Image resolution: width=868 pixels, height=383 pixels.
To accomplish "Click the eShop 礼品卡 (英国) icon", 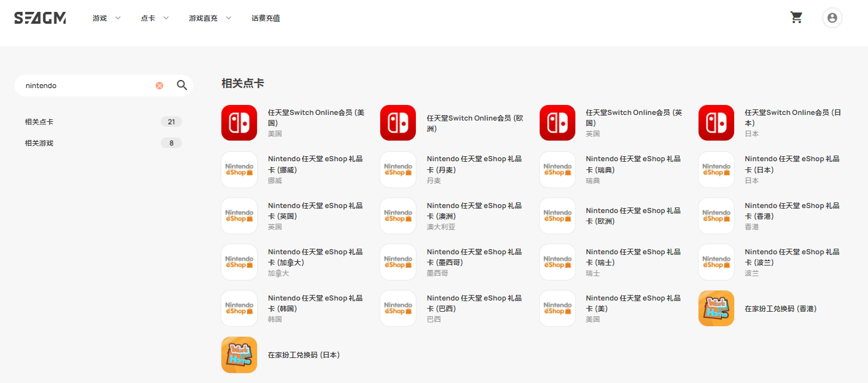I will click(x=239, y=216).
